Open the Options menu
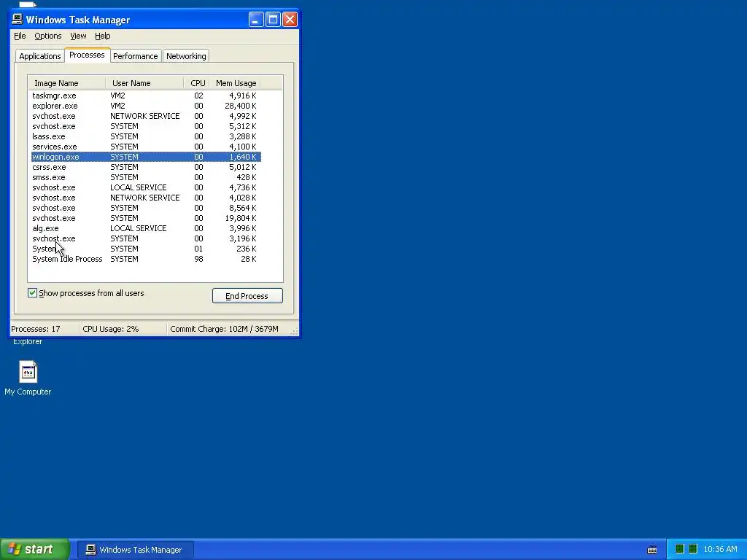 coord(47,36)
